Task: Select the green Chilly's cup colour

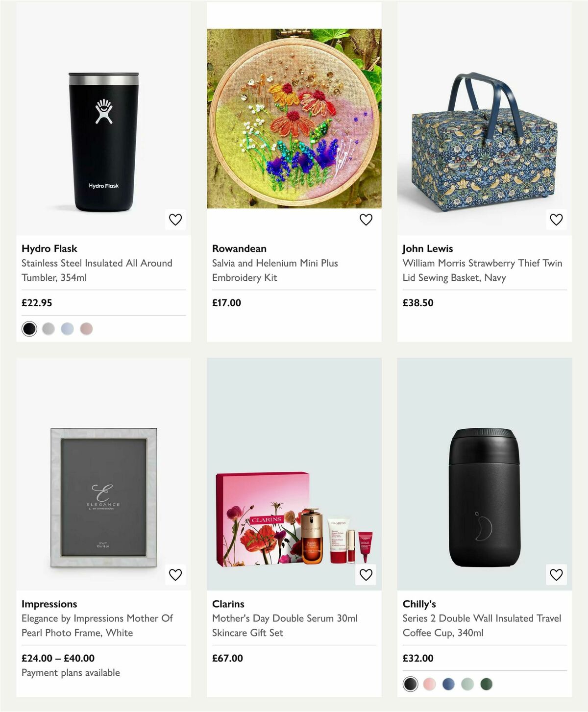Action: coord(487,683)
